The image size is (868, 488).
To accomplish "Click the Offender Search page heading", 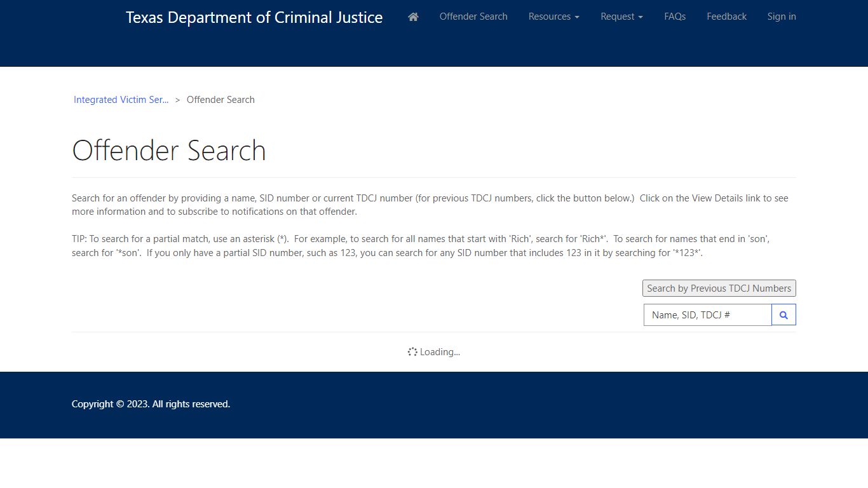I will pyautogui.click(x=169, y=151).
